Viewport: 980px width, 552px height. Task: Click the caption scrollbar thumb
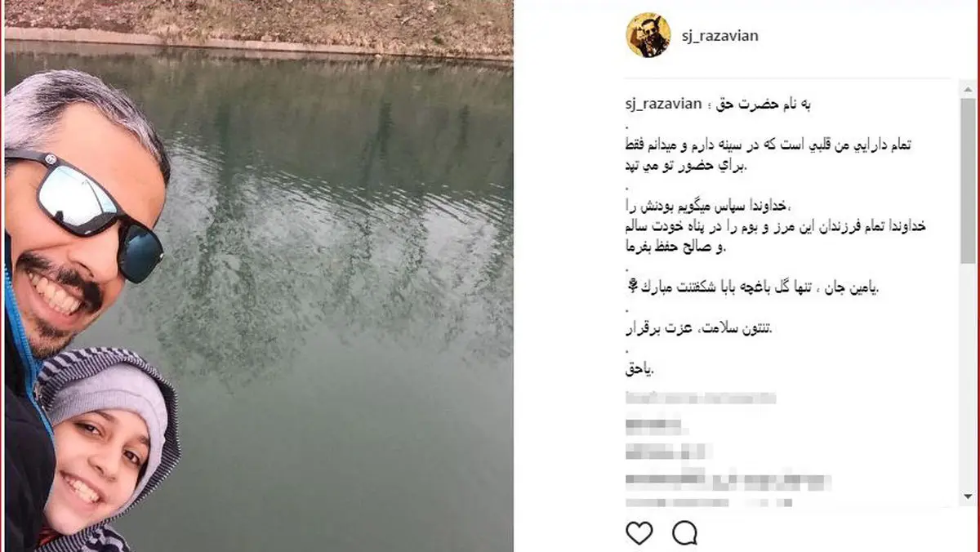[x=968, y=180]
